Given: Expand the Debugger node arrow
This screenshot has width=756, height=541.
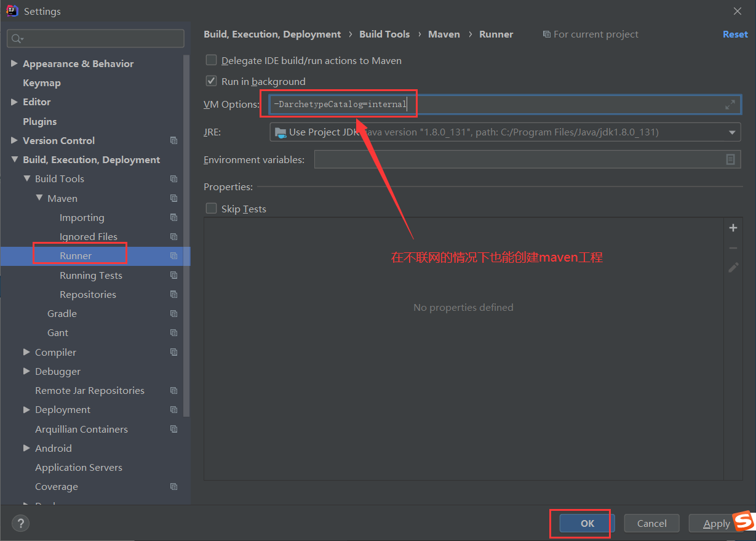Looking at the screenshot, I should [26, 371].
